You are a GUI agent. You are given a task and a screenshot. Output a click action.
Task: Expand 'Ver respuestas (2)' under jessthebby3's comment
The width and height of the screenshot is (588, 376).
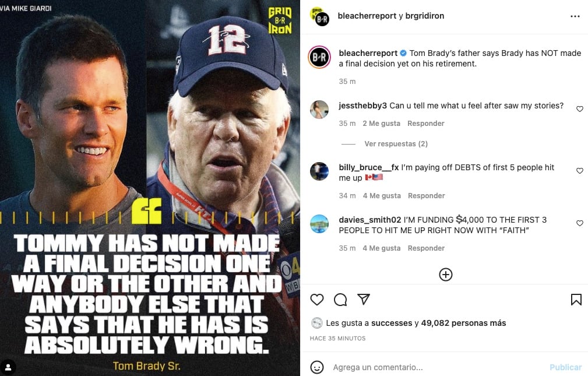tap(396, 143)
